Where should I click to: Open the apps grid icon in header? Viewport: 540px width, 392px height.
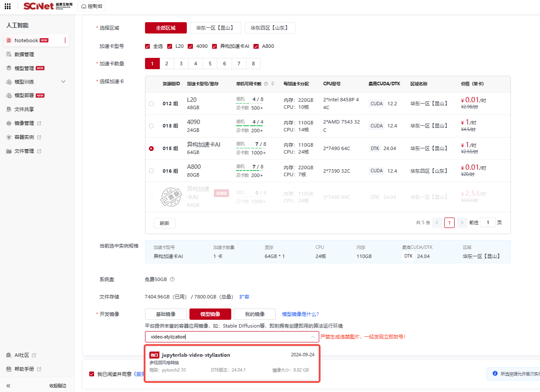(x=7, y=7)
